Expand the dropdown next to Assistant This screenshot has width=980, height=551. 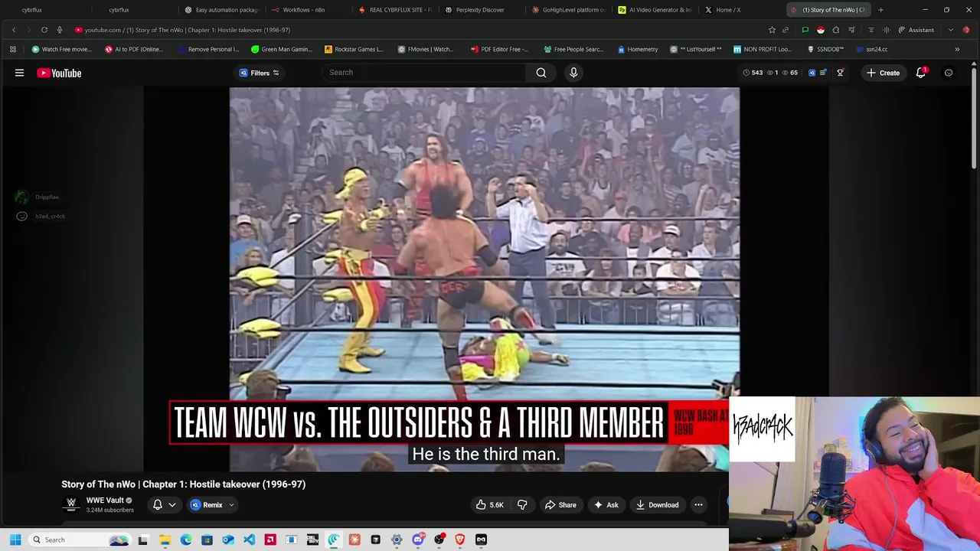pyautogui.click(x=951, y=30)
